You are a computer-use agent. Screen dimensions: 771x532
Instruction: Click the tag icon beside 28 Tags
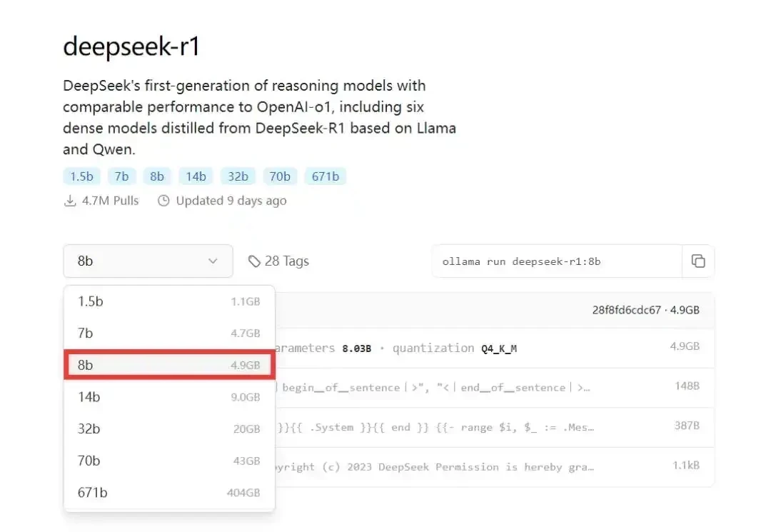click(x=253, y=261)
